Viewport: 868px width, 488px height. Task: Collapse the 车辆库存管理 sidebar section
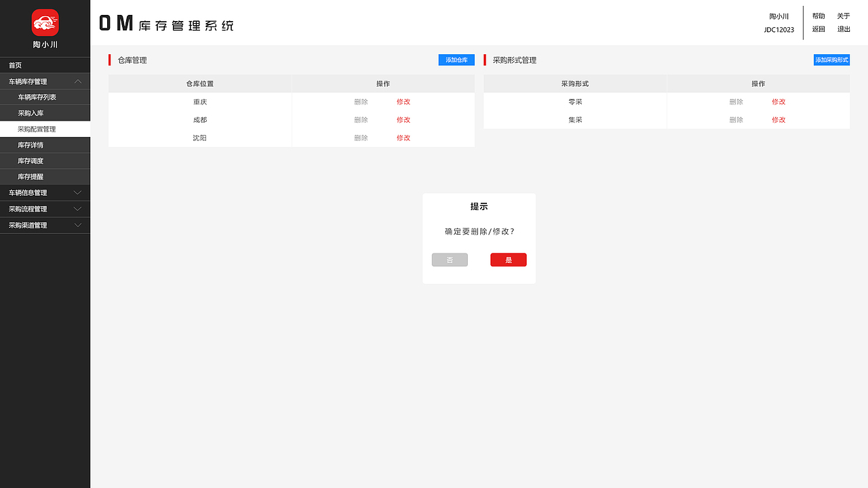pyautogui.click(x=45, y=81)
